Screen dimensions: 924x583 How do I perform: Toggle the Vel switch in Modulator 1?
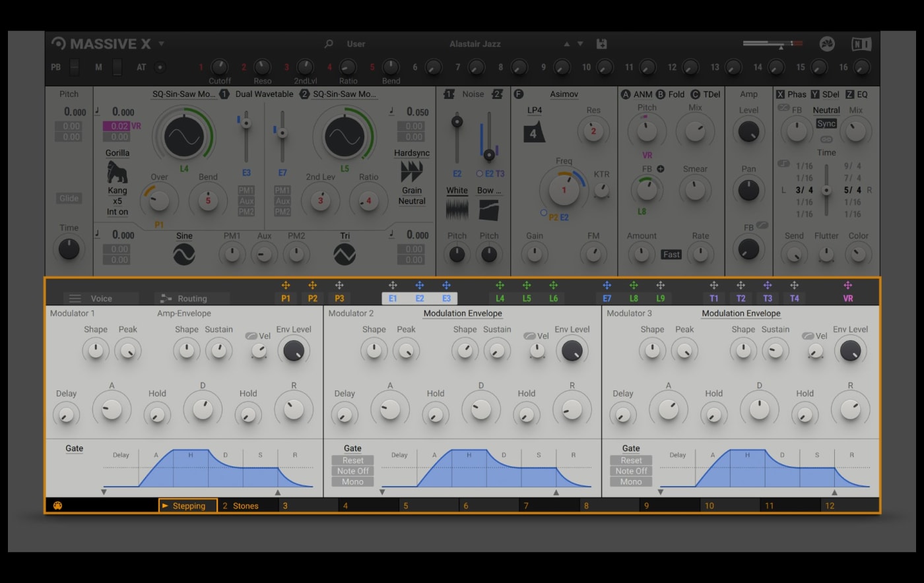[x=251, y=336]
